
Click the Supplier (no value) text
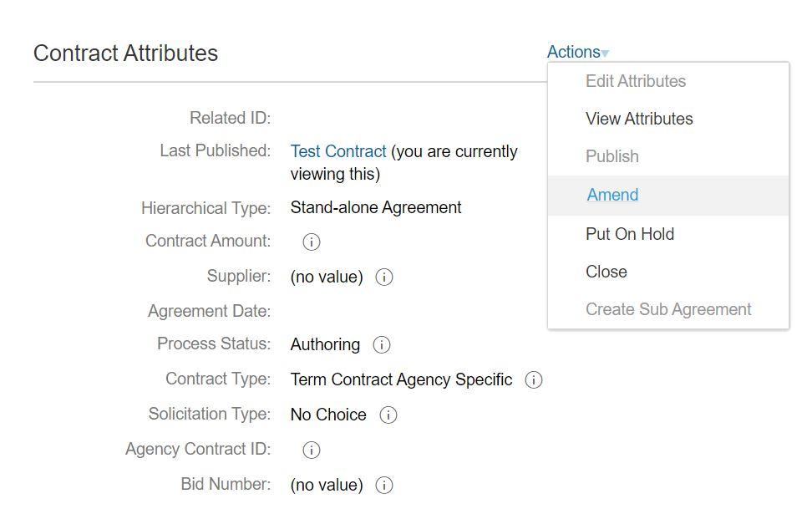pos(327,277)
